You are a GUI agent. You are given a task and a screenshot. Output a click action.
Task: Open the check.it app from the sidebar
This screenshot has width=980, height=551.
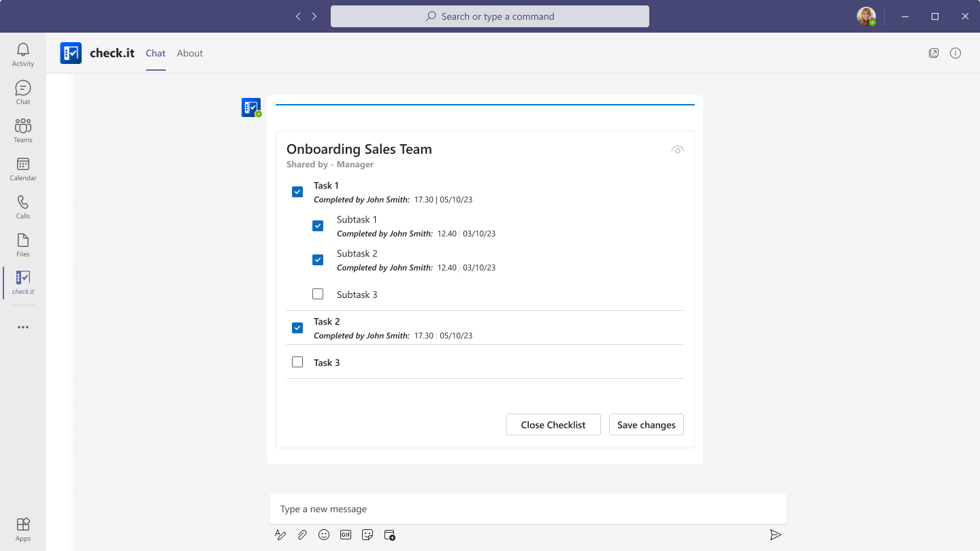(22, 281)
